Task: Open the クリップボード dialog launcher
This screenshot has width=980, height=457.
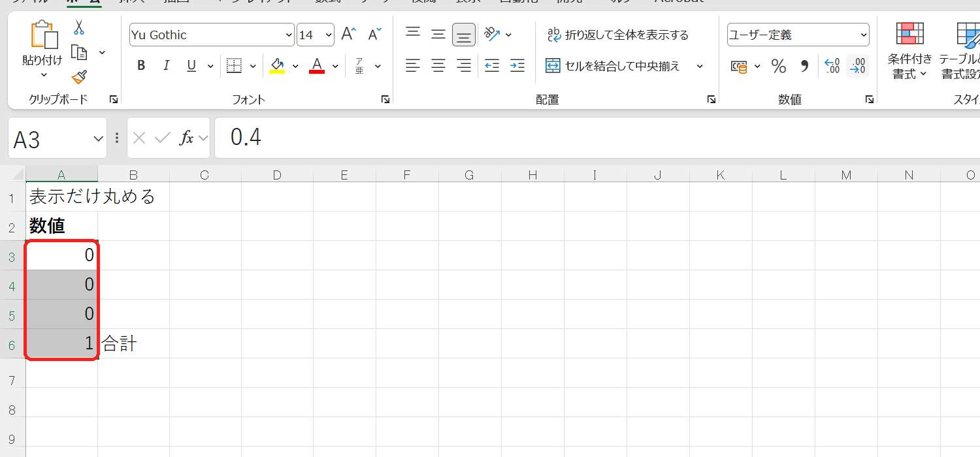Action: pos(114,99)
